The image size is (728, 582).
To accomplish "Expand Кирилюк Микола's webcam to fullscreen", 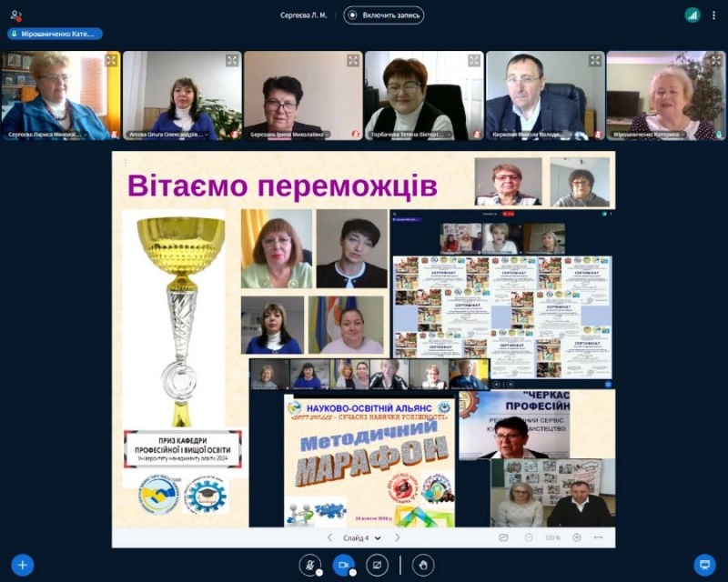I will 595,60.
